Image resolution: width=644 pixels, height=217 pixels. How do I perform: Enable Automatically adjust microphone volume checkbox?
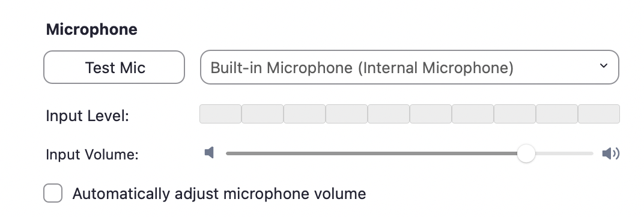(x=53, y=193)
